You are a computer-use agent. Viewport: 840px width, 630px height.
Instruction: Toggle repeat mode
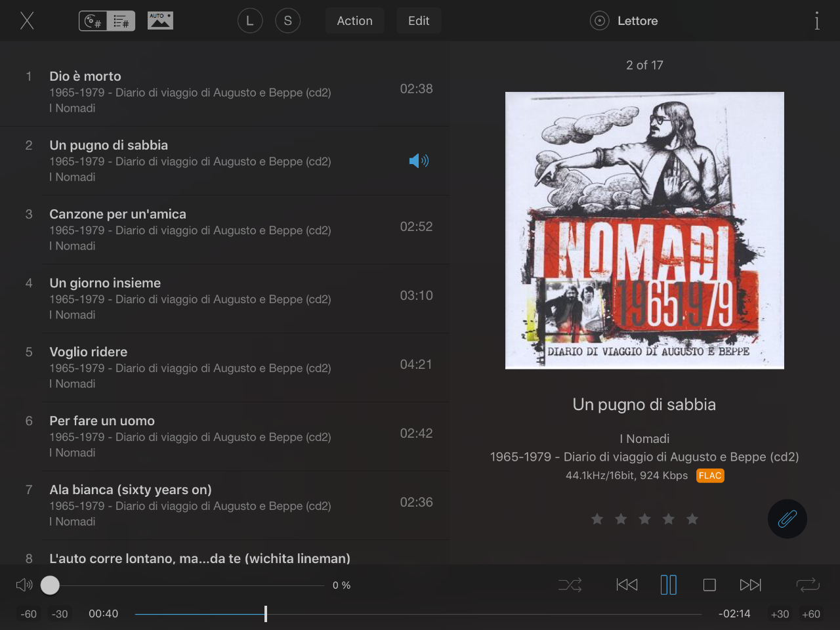(808, 585)
